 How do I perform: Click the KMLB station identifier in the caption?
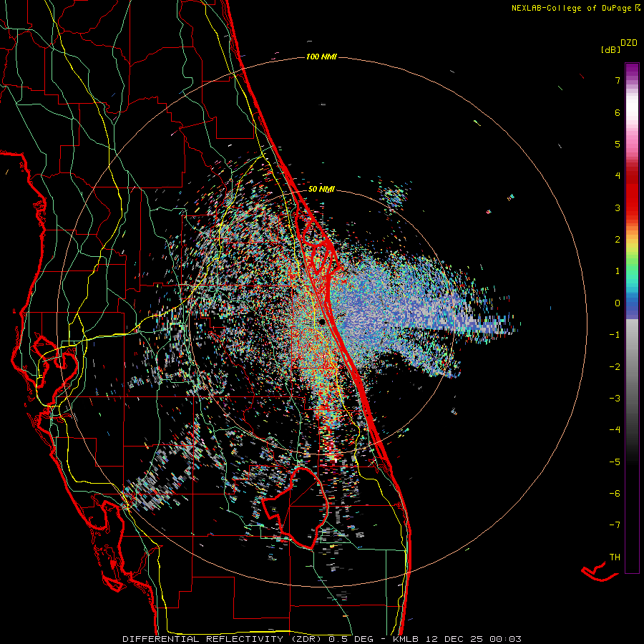coord(406,639)
